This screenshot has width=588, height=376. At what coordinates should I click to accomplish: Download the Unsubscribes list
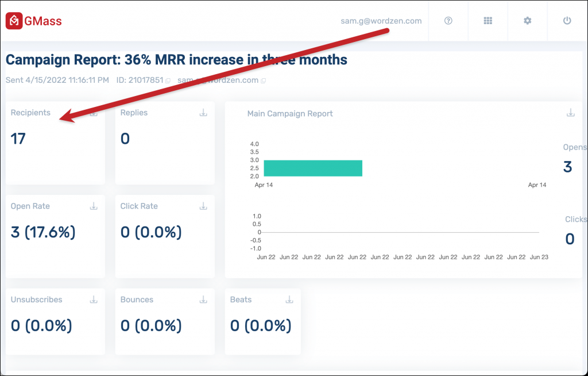pos(93,300)
